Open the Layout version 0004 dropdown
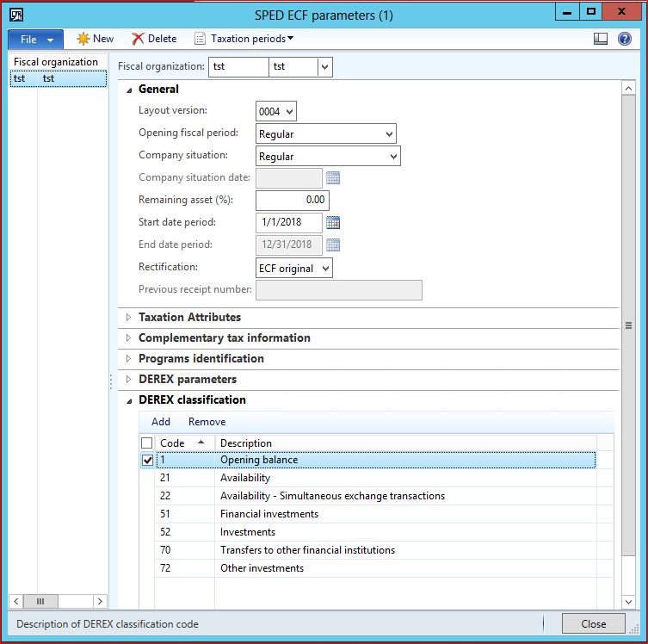This screenshot has width=648, height=644. coord(289,112)
